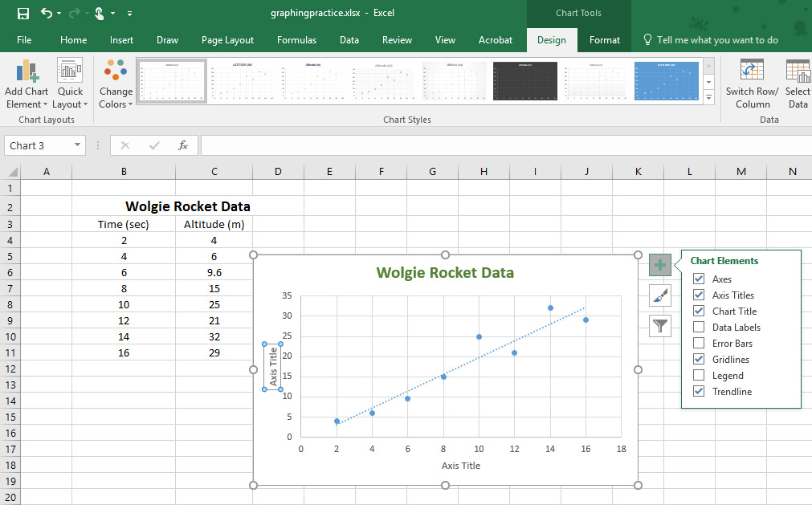Uncheck the Trendline checkbox
The image size is (812, 505).
(x=699, y=392)
